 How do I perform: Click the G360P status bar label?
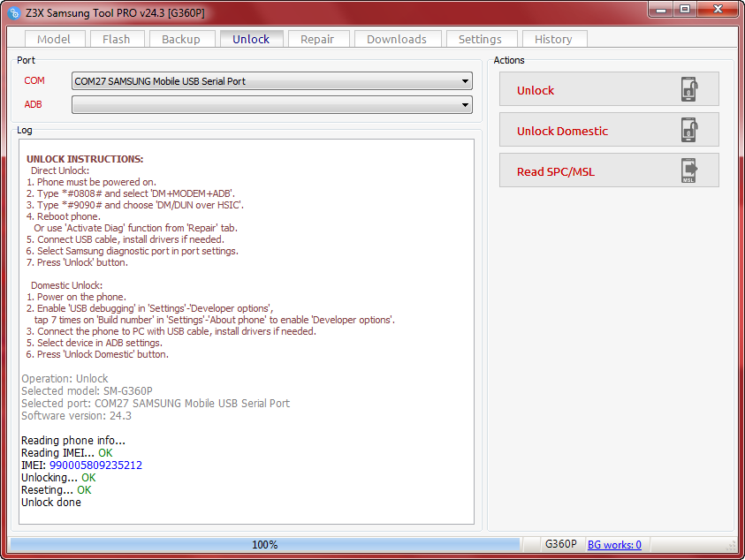pyautogui.click(x=560, y=544)
